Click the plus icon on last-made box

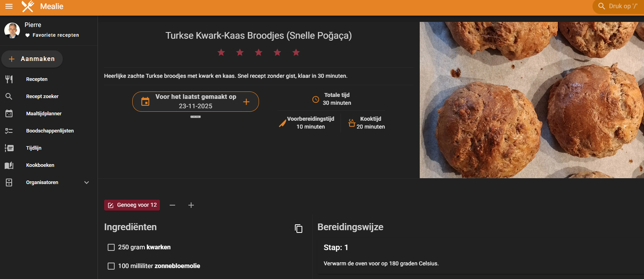(246, 102)
